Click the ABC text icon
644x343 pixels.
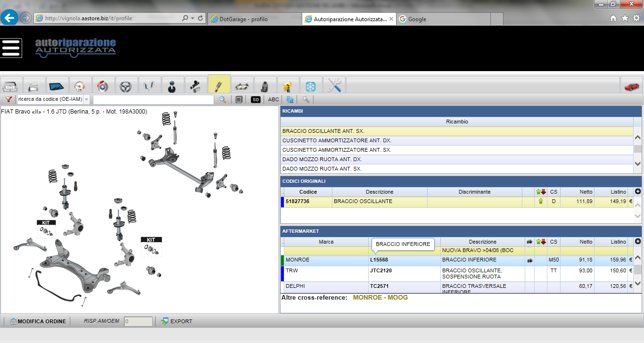point(273,99)
